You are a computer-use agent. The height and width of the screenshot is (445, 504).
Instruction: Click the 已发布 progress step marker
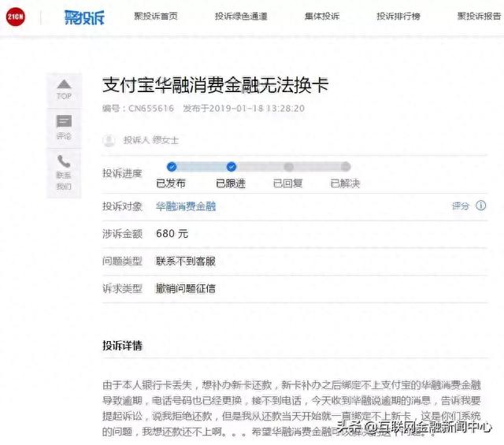pos(172,166)
